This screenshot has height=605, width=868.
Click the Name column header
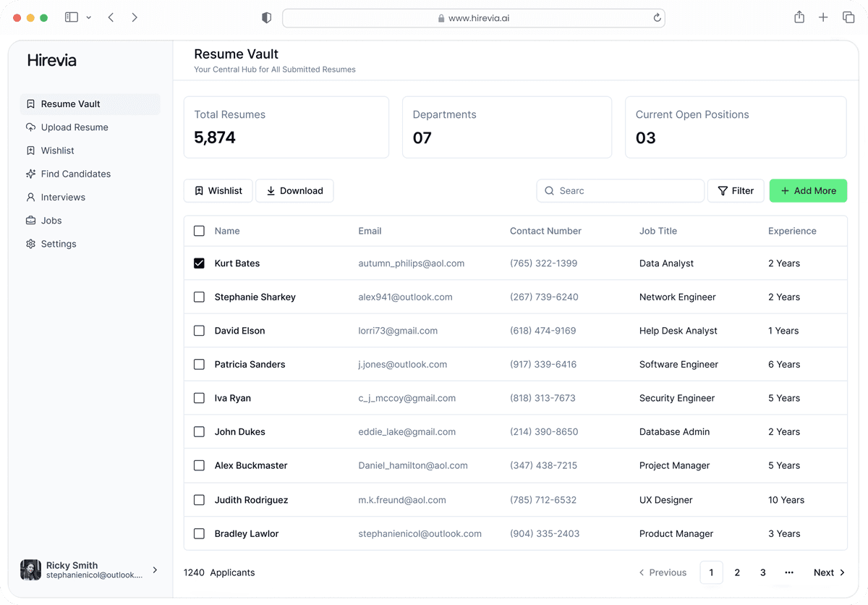tap(227, 231)
